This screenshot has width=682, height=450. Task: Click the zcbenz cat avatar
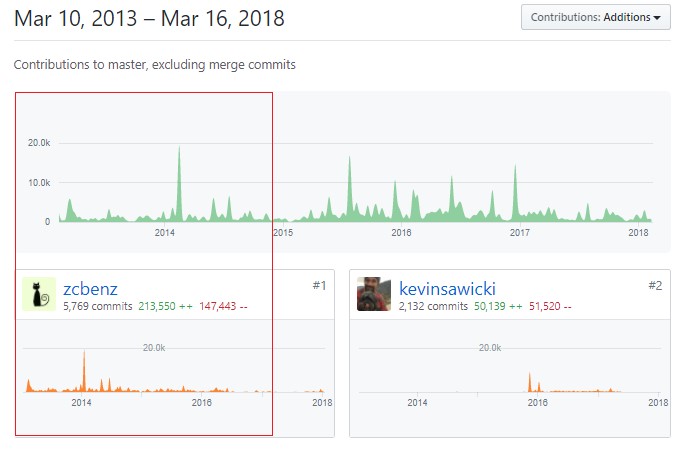click(39, 294)
